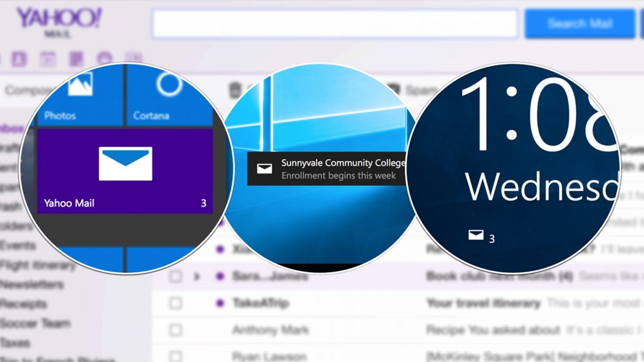The height and width of the screenshot is (362, 644).
Task: Open the Notepad icon in Yahoo toolbar
Action: point(76,59)
